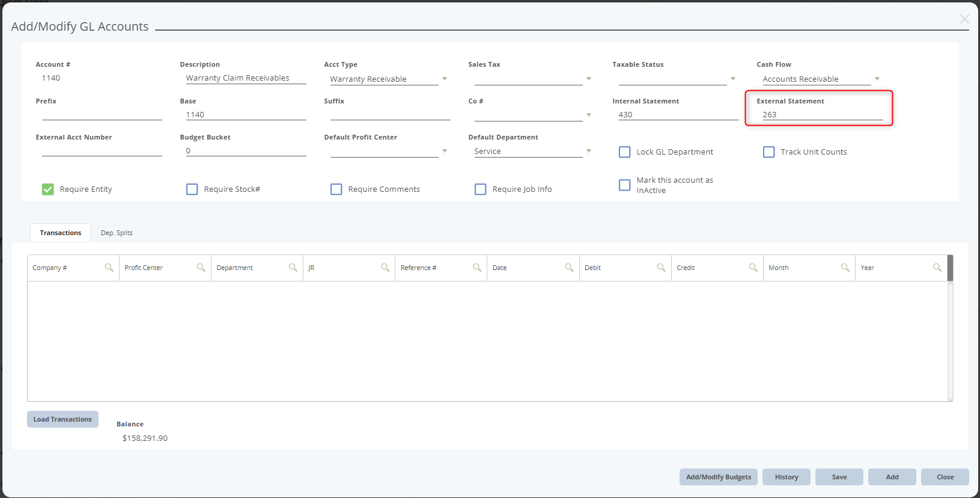Sort by Month column header
This screenshot has width=980, height=498.
click(778, 268)
